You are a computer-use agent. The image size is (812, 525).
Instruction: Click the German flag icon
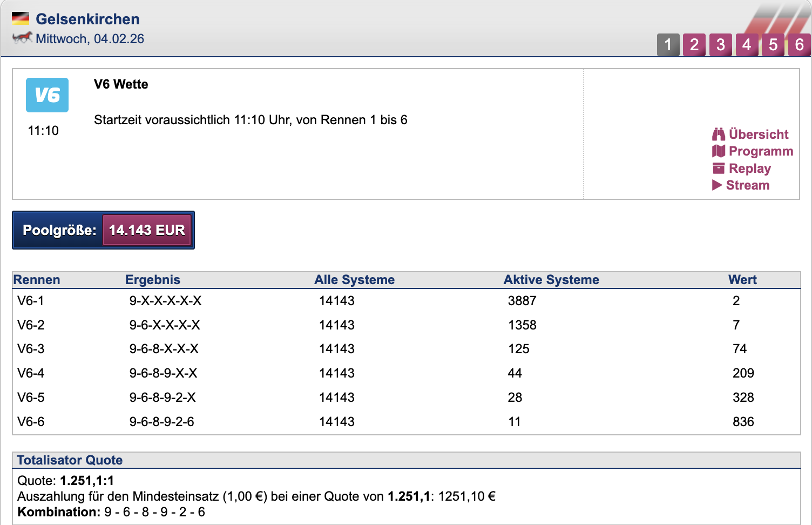click(21, 19)
